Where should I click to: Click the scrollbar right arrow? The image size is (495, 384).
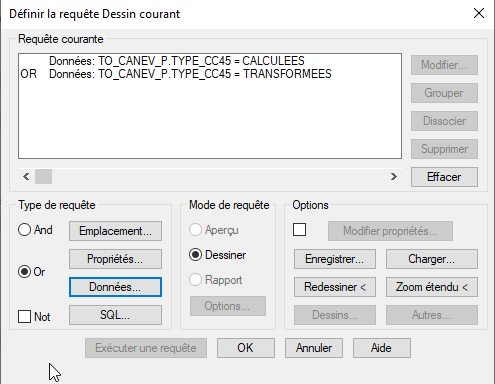394,176
